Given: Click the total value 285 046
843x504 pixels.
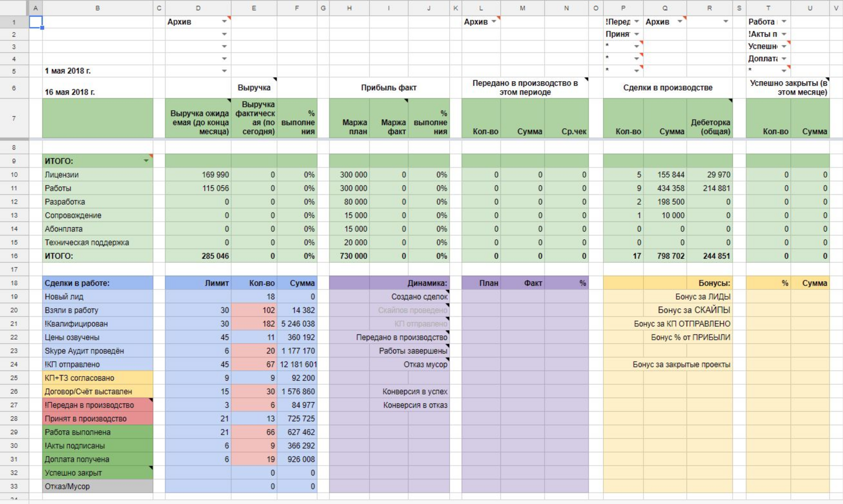Looking at the screenshot, I should click(x=198, y=256).
